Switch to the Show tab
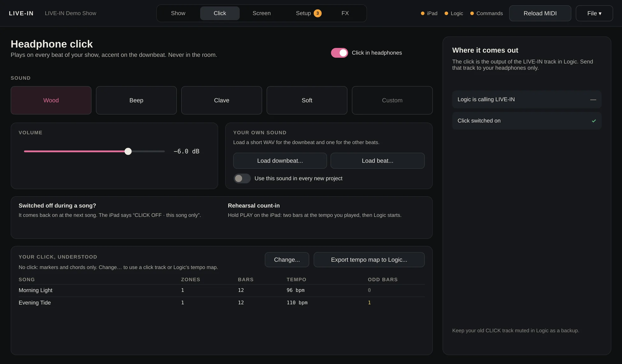622x364 pixels. pyautogui.click(x=178, y=13)
